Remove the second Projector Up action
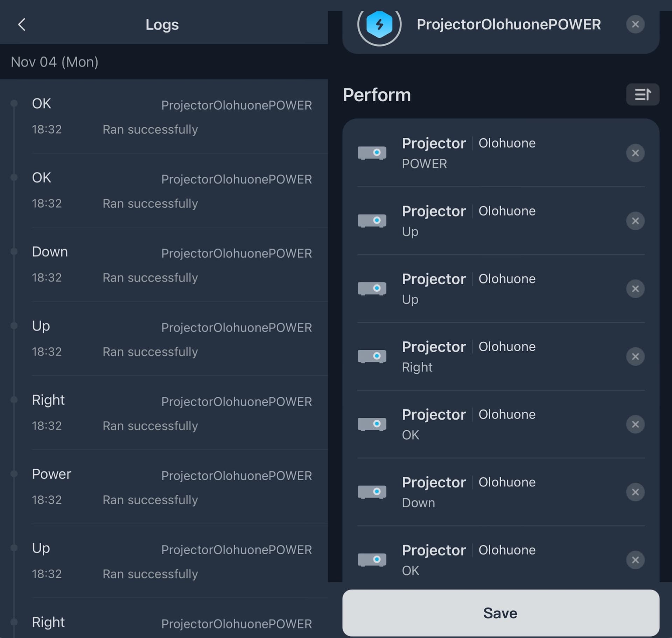The height and width of the screenshot is (638, 672). 635,289
